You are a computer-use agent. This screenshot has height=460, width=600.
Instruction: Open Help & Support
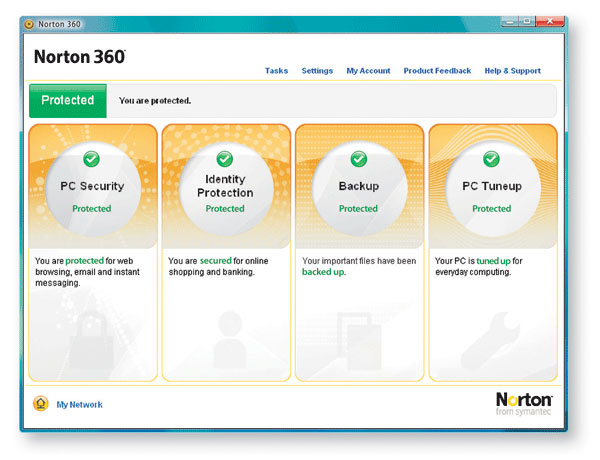pyautogui.click(x=512, y=71)
